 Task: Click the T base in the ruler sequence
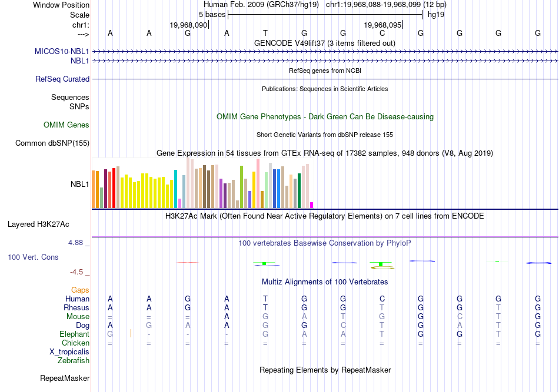click(265, 33)
